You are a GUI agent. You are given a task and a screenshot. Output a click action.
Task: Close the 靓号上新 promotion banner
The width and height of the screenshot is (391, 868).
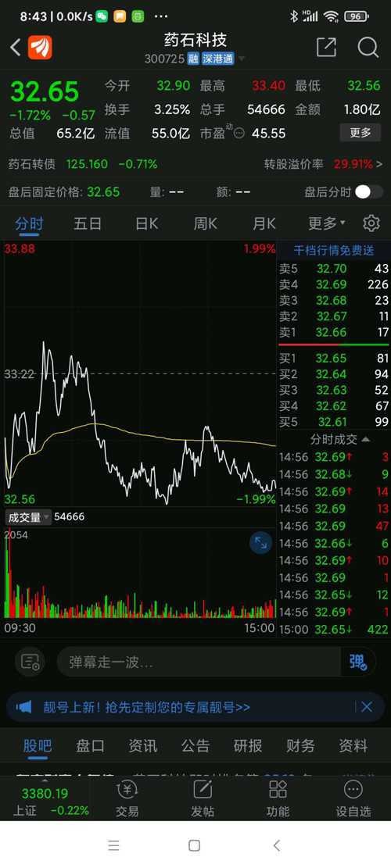click(x=367, y=707)
